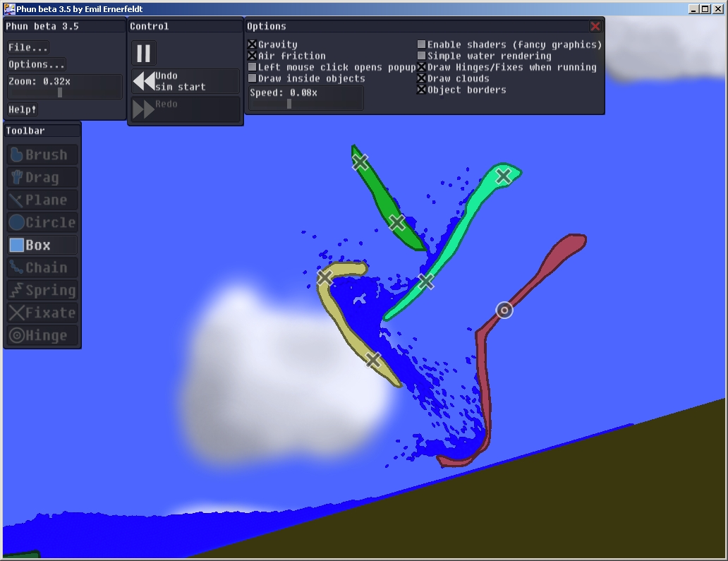Image resolution: width=728 pixels, height=561 pixels.
Task: Enable shaders (fancy graphics) checkbox
Action: 422,44
